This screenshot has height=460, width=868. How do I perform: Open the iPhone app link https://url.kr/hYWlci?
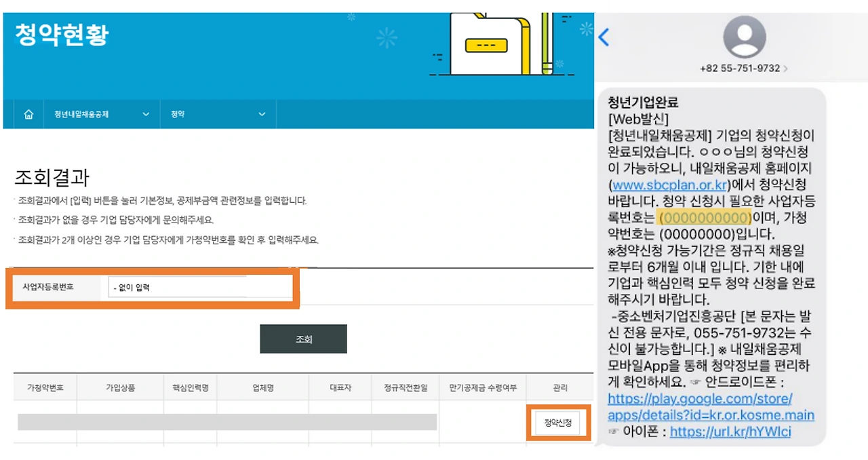(x=730, y=432)
